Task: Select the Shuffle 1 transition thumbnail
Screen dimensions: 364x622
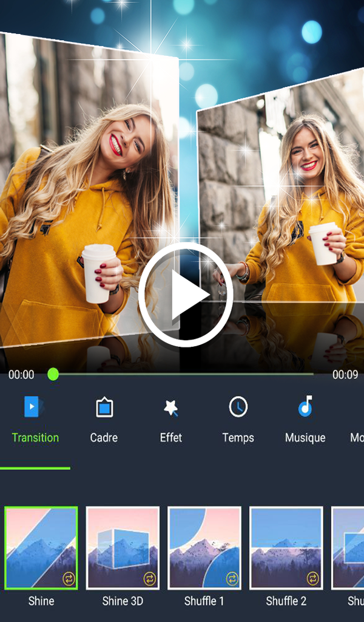Action: (x=204, y=548)
